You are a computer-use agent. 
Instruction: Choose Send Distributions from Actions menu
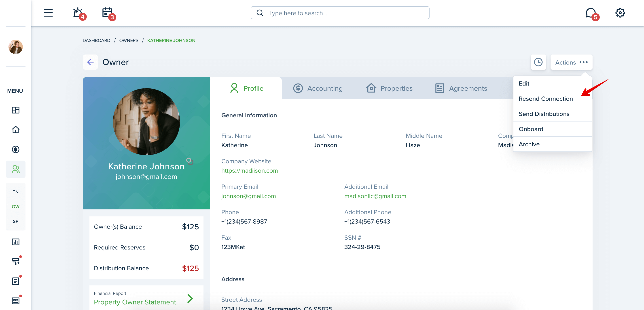(552, 114)
